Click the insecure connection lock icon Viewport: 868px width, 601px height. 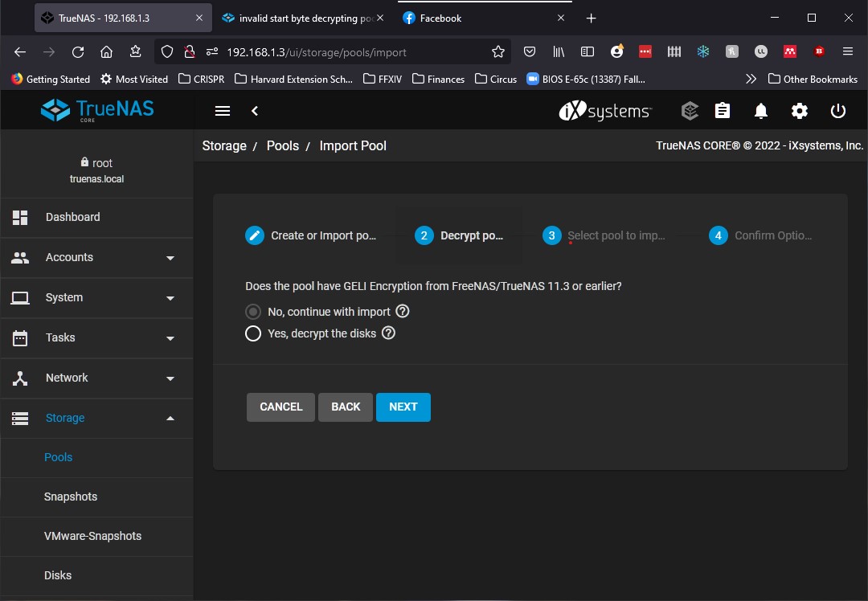(x=190, y=52)
